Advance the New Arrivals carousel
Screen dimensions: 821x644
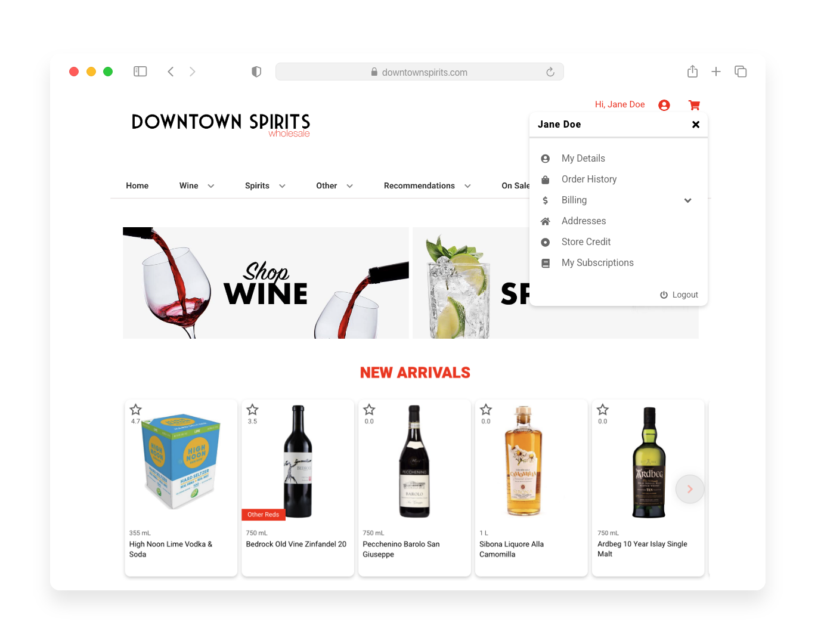tap(690, 489)
